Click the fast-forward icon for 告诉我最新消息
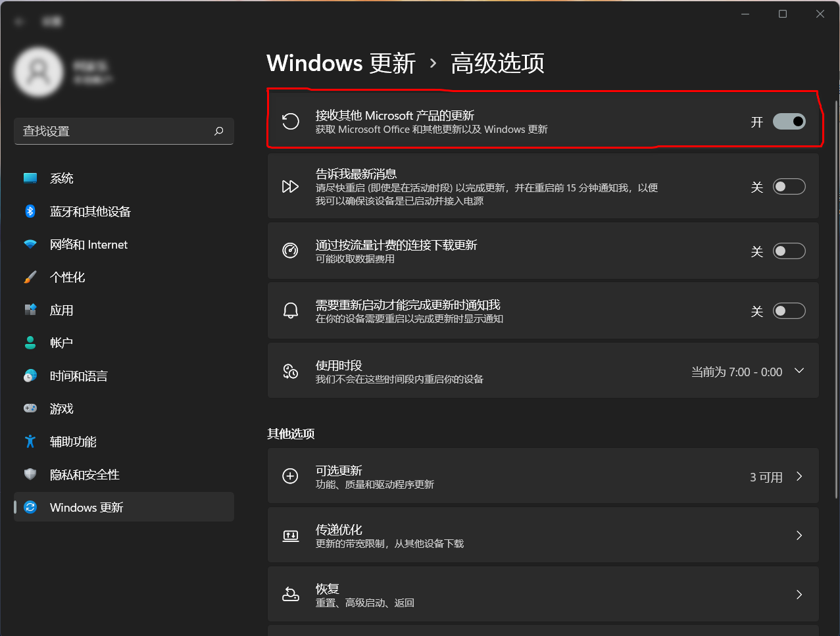This screenshot has height=636, width=840. coord(291,186)
